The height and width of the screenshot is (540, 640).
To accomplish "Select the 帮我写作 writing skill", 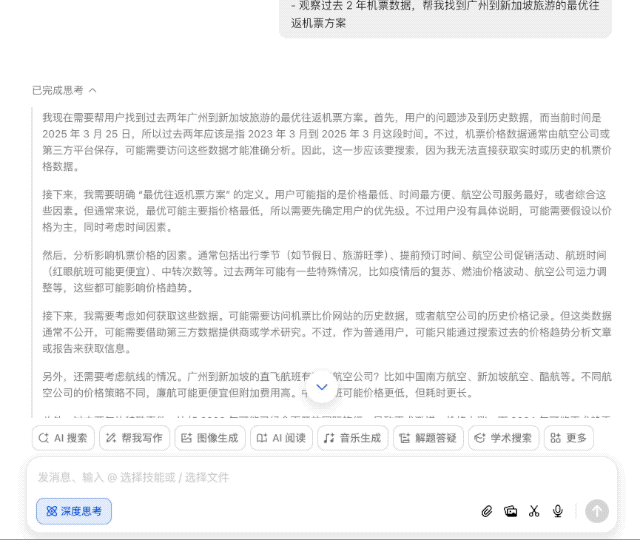I will coord(133,438).
